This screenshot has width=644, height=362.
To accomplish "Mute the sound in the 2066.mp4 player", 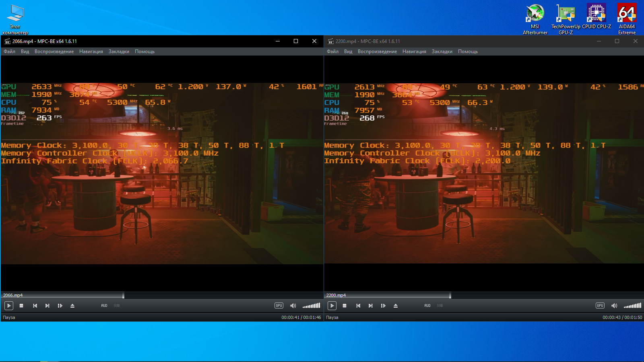I will point(293,306).
